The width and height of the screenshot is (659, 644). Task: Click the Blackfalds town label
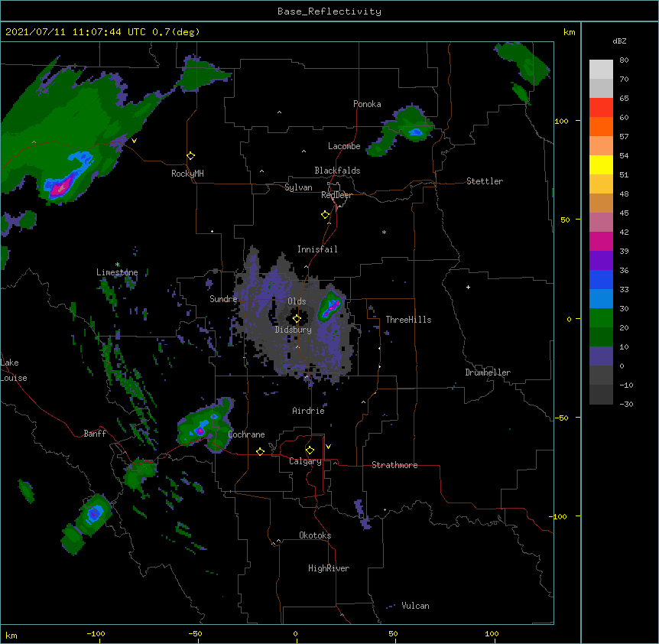tap(337, 171)
